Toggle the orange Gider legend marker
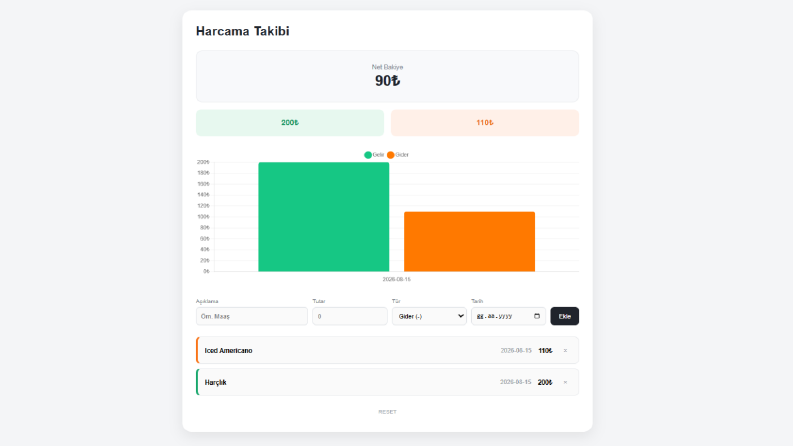793x446 pixels. click(x=390, y=155)
